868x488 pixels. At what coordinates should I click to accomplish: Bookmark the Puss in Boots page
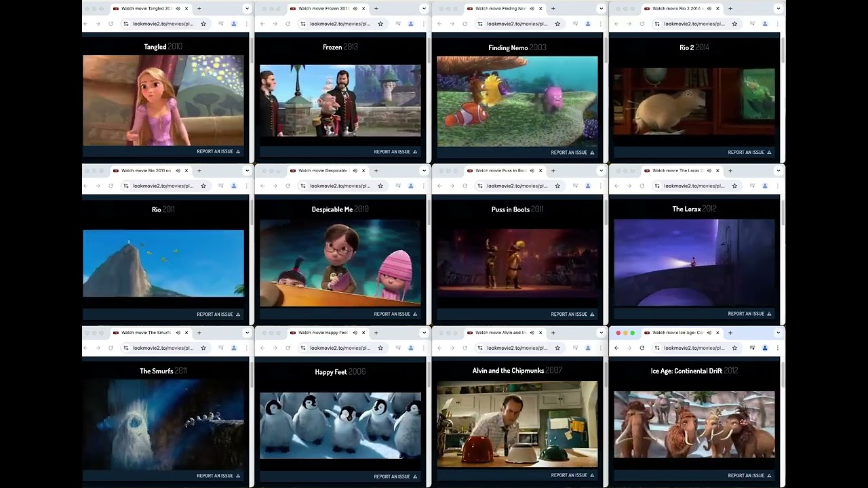click(x=557, y=186)
